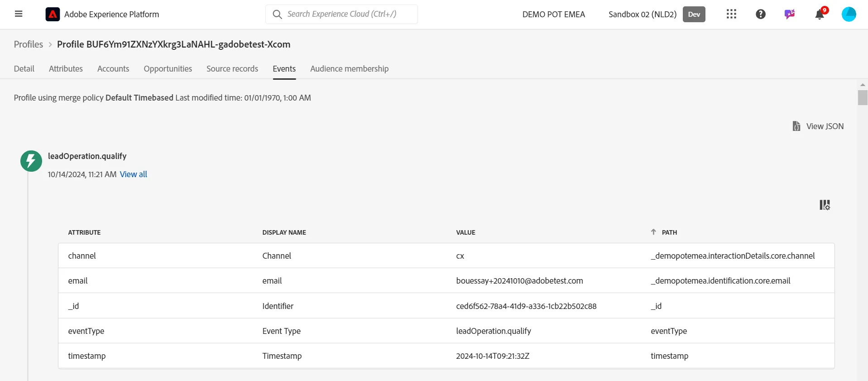Click the Adobe Experience Platform logo
868x381 pixels.
click(53, 14)
